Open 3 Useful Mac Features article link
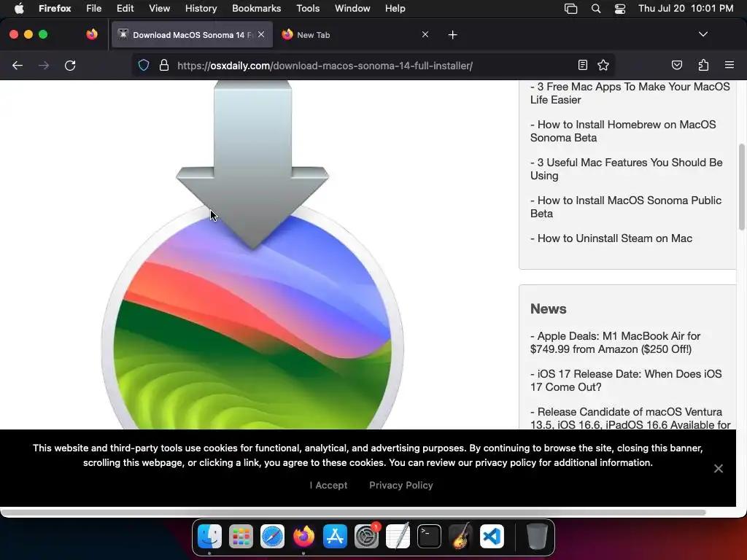 (x=627, y=169)
